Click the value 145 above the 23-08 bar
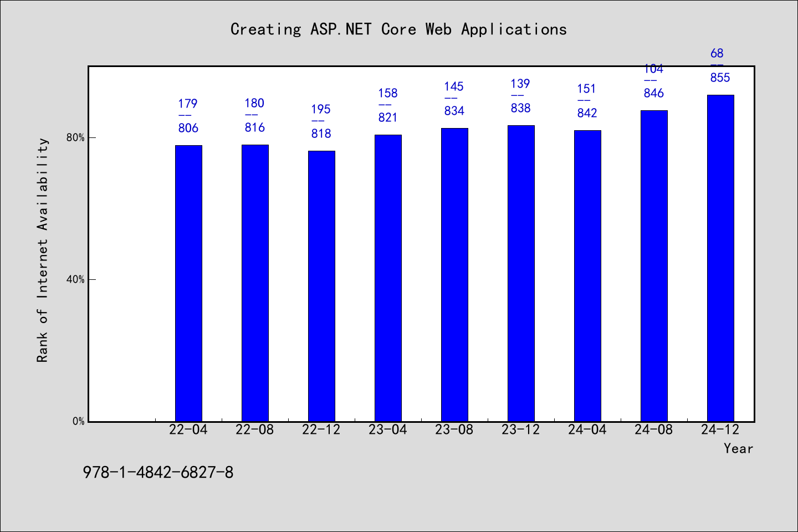The height and width of the screenshot is (532, 798). [x=454, y=86]
